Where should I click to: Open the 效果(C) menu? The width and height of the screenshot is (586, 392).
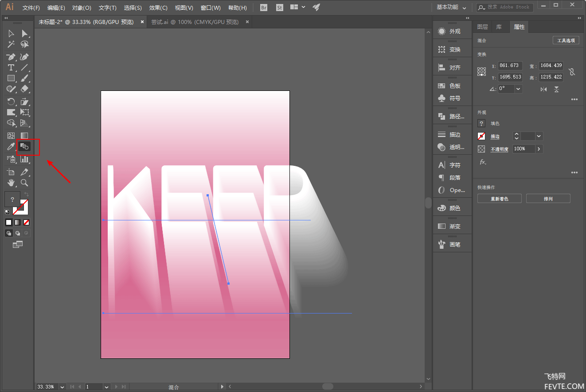(158, 8)
